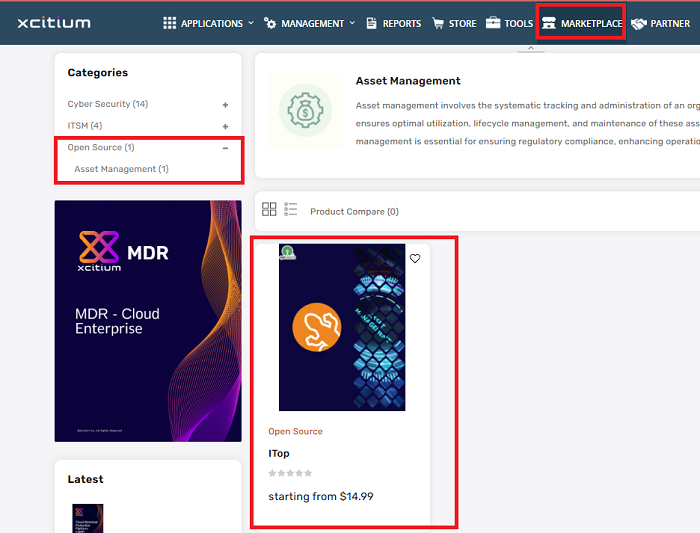Viewport: 700px width, 533px height.
Task: Open the ITop product title
Action: [x=279, y=454]
